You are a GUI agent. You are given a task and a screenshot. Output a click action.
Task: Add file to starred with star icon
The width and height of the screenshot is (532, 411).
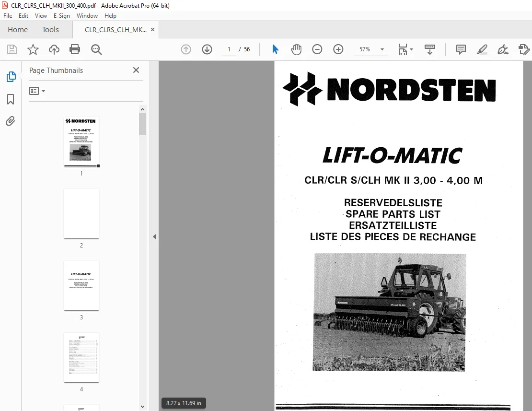pyautogui.click(x=33, y=49)
